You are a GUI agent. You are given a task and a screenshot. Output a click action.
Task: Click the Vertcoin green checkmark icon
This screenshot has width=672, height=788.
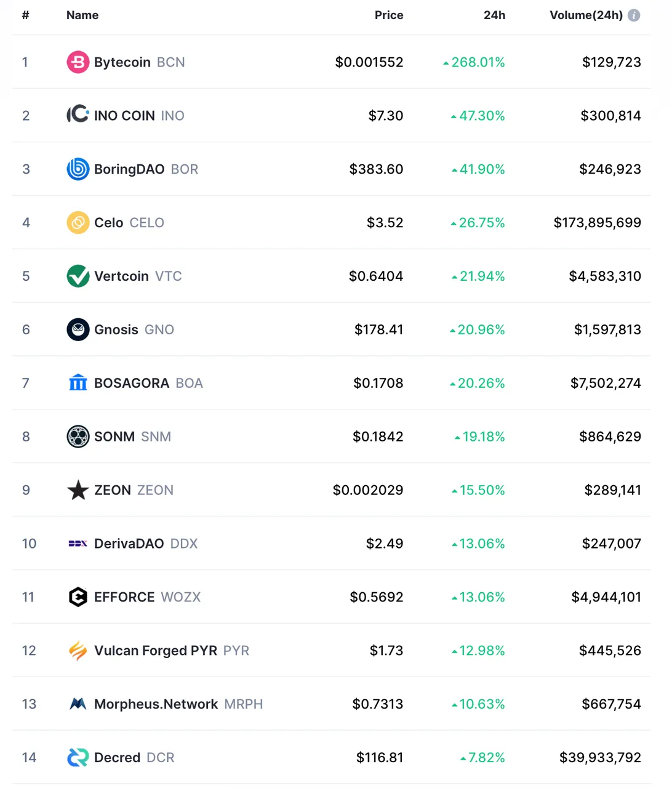pos(78,276)
